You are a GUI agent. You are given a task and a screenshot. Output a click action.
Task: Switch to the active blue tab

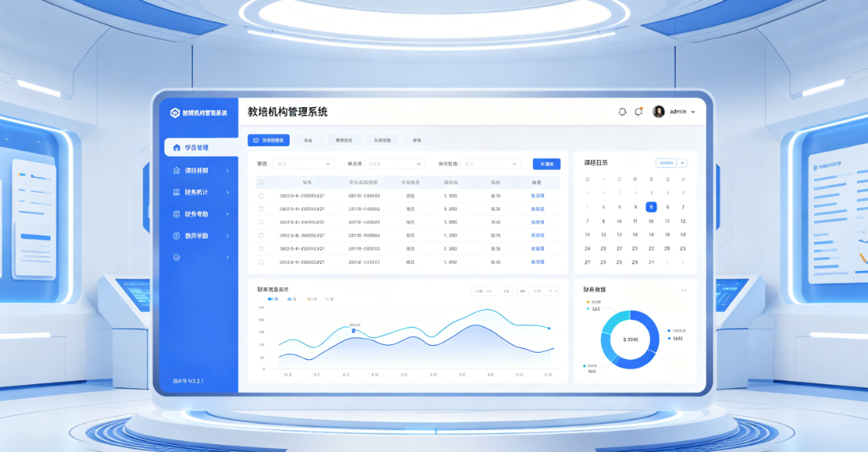(x=268, y=140)
